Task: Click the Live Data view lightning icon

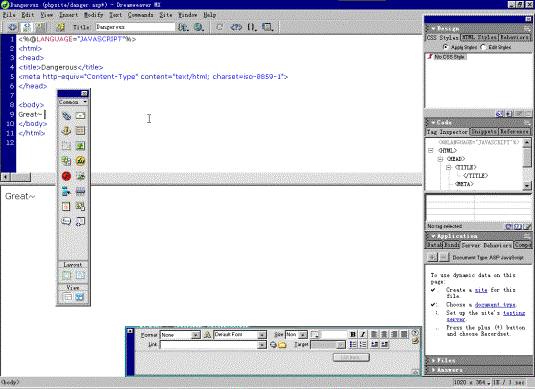Action: coord(60,27)
